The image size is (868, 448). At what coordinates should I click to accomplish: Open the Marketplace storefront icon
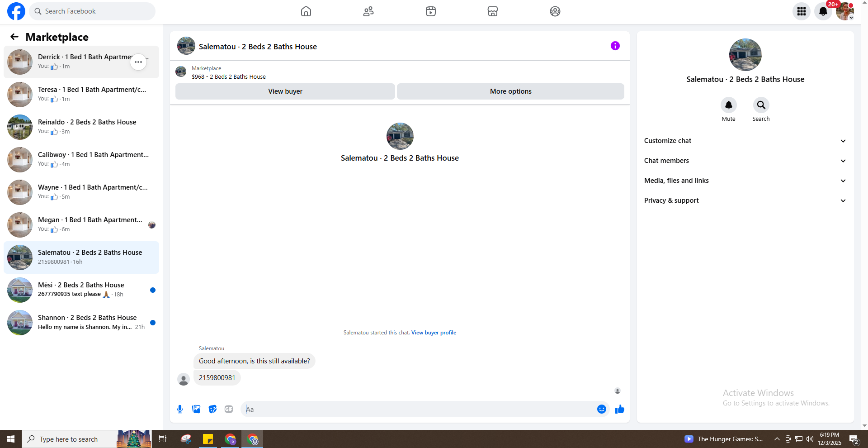tap(493, 11)
